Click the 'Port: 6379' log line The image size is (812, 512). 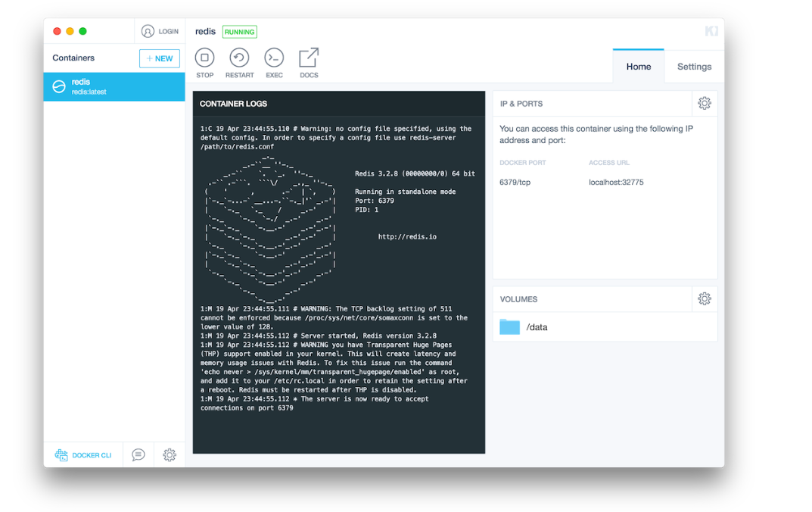375,201
